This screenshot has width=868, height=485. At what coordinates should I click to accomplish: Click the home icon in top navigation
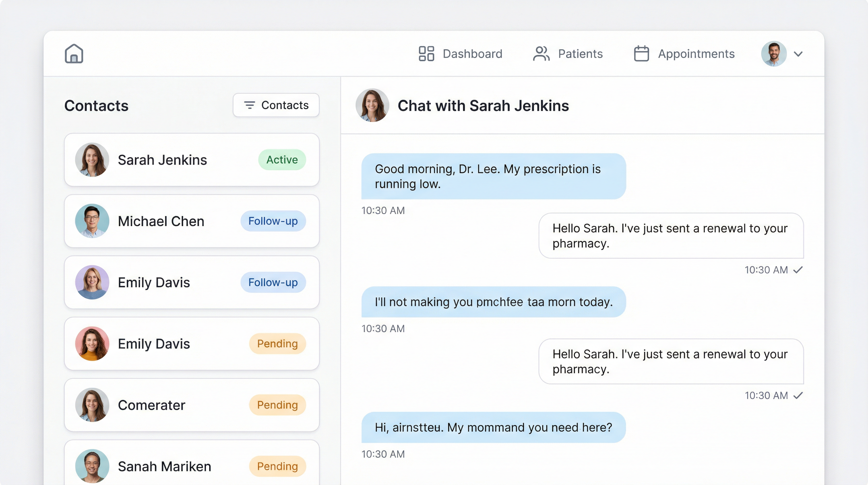[73, 53]
